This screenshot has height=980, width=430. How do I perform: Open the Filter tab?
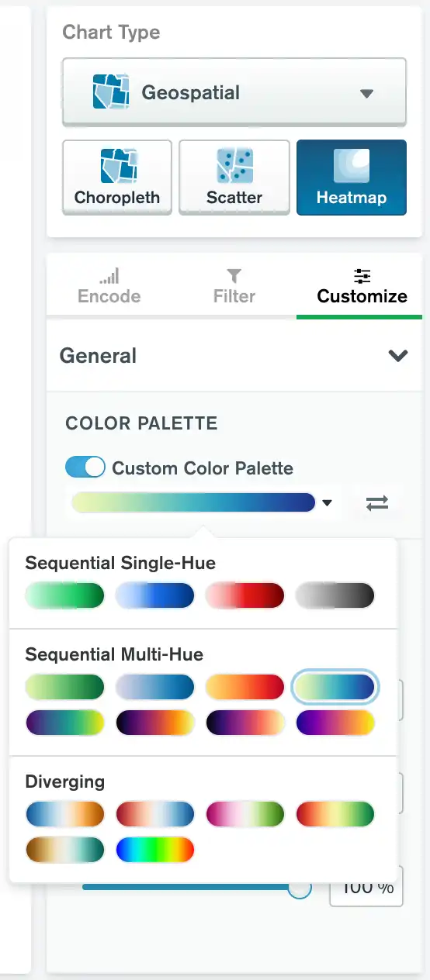(x=234, y=286)
